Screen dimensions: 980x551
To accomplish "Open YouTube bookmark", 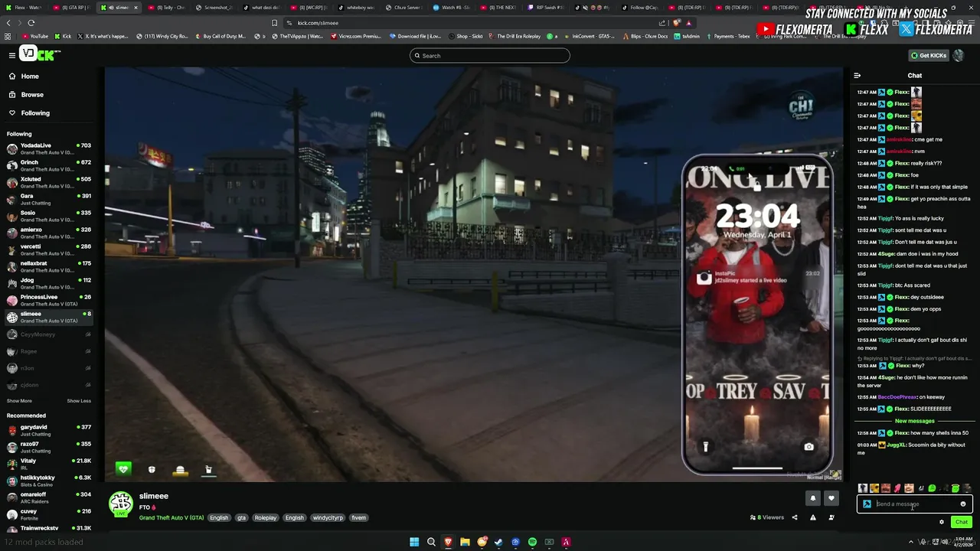I will [x=34, y=36].
